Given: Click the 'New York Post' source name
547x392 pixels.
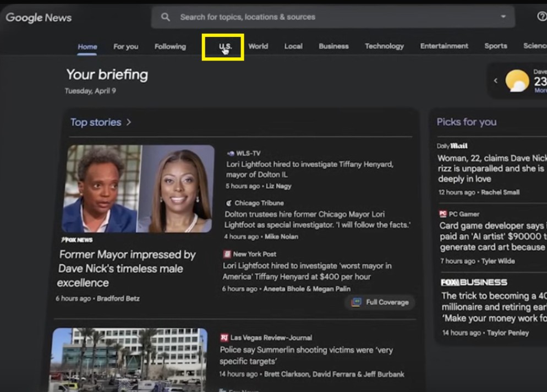Looking at the screenshot, I should pos(255,254).
